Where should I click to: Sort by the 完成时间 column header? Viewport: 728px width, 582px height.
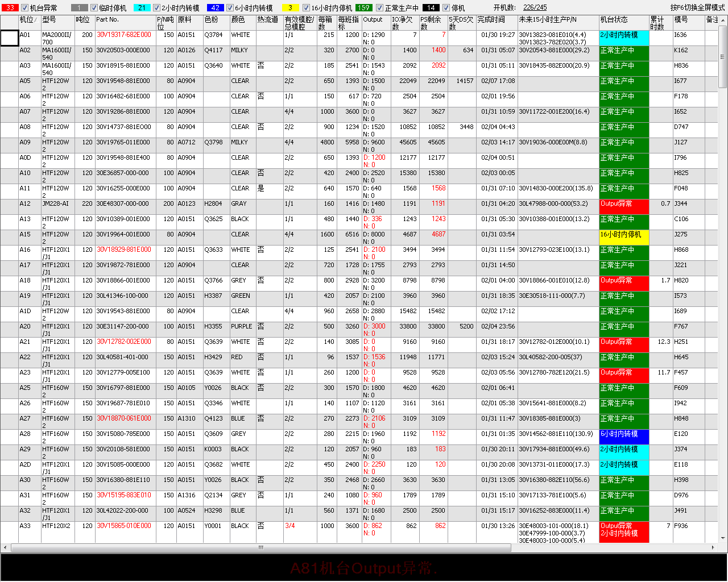coord(497,23)
